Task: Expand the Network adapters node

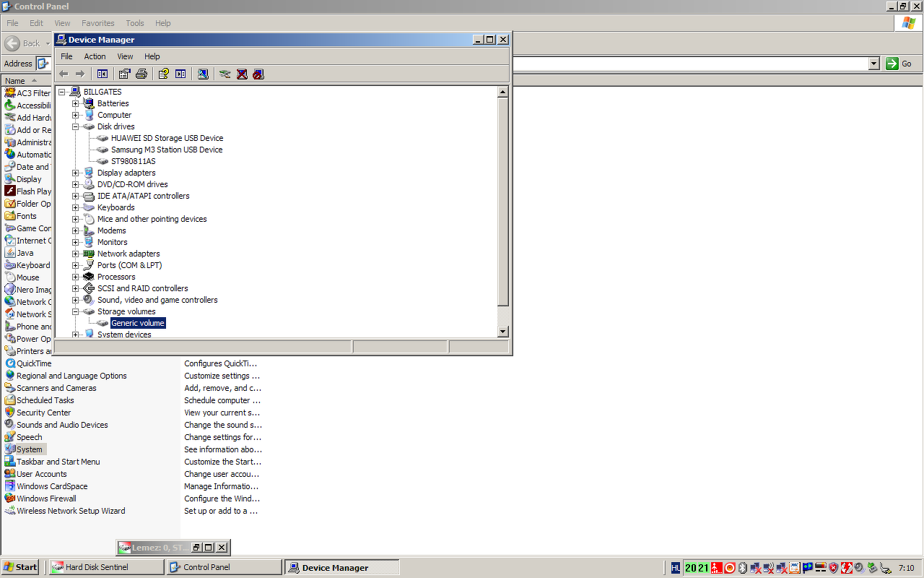Action: point(75,254)
